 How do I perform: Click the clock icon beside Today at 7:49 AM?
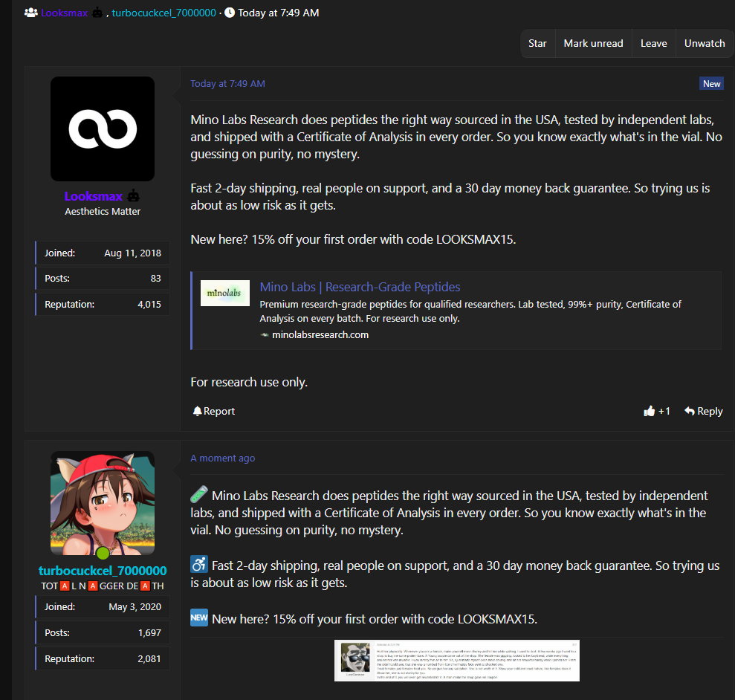click(230, 13)
